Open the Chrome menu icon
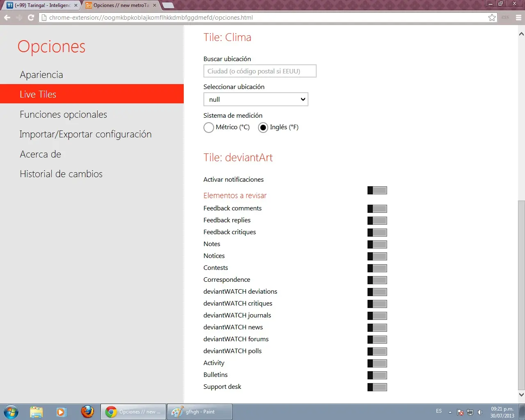The height and width of the screenshot is (420, 525). coord(518,17)
